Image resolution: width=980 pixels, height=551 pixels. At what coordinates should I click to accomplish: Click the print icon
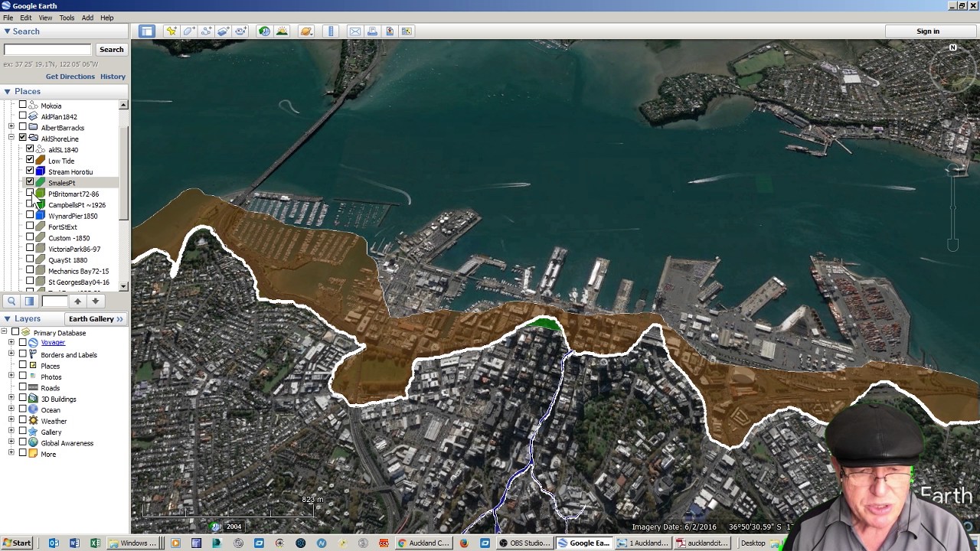[x=372, y=31]
